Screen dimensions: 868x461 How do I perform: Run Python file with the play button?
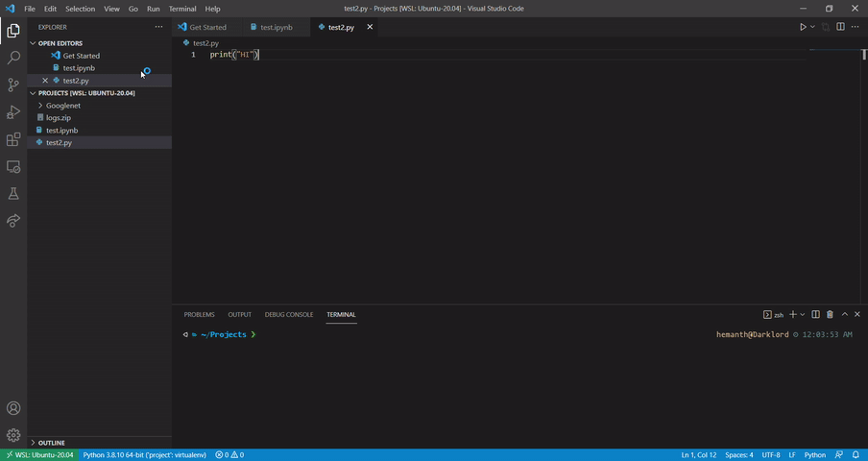point(803,27)
